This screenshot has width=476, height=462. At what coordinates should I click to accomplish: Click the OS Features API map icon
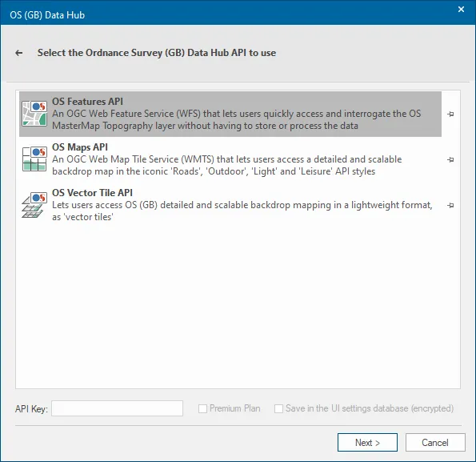[34, 114]
